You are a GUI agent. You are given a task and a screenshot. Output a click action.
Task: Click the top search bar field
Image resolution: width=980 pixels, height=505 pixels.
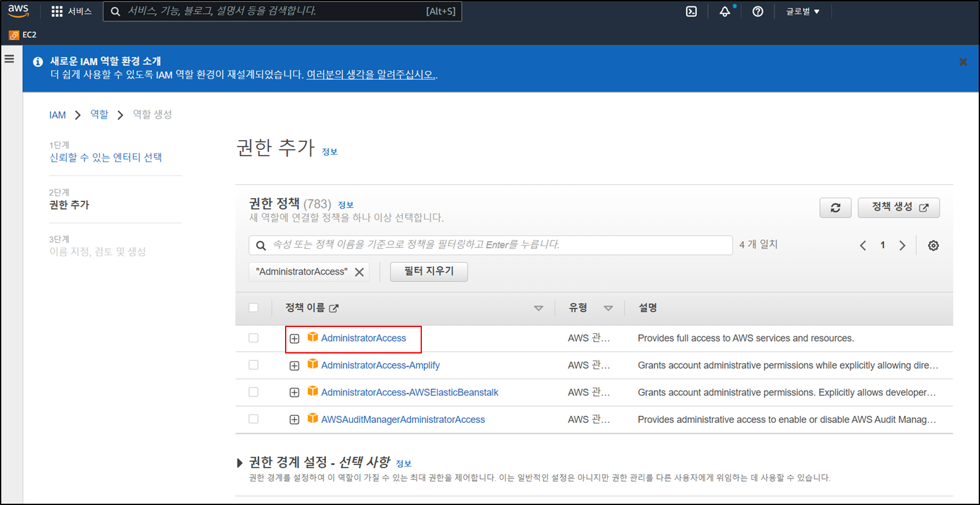283,11
